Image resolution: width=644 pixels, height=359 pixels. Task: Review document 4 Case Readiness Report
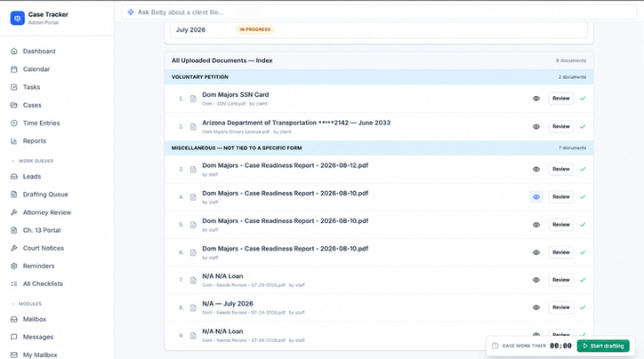click(561, 197)
